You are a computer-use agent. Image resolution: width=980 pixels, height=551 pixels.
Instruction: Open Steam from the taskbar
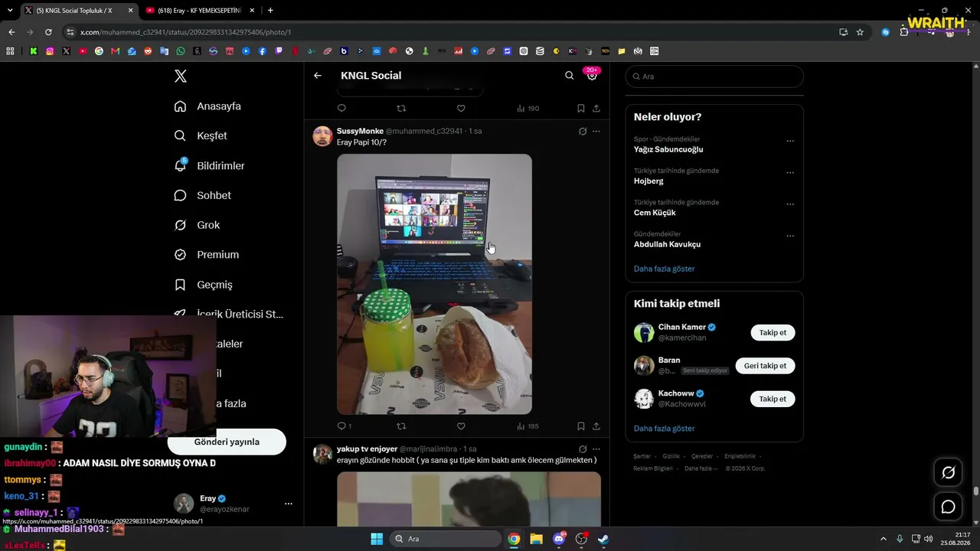point(603,539)
